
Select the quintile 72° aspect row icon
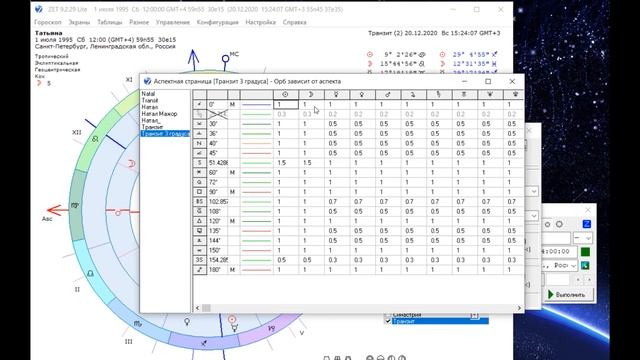click(200, 182)
